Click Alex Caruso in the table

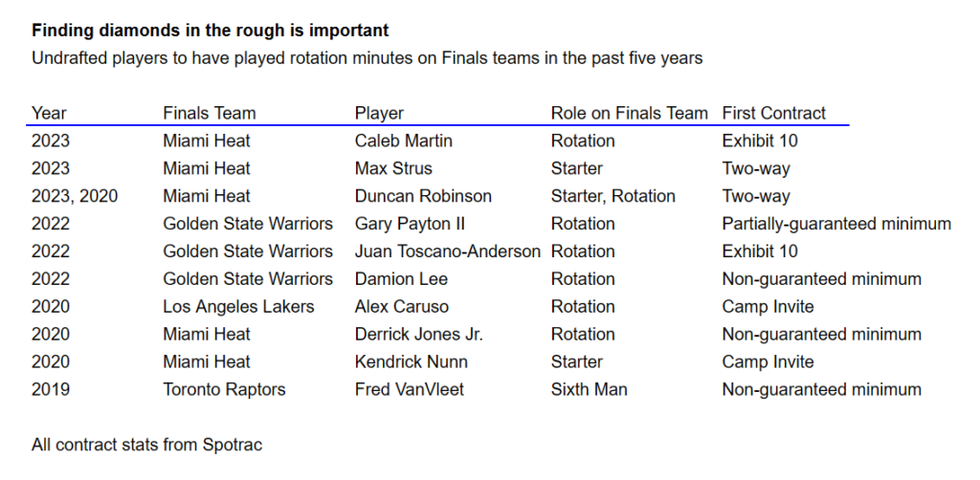pos(401,307)
